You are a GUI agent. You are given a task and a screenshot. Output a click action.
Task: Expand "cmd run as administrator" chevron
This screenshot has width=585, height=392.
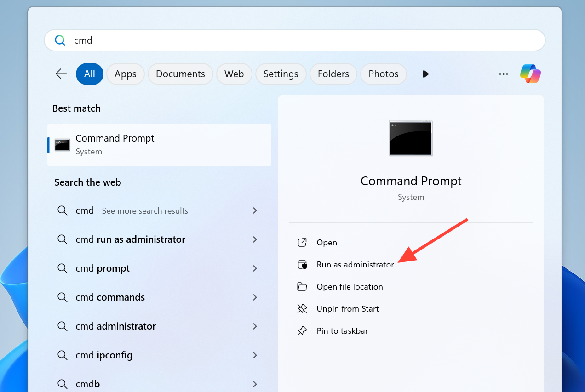click(x=255, y=239)
